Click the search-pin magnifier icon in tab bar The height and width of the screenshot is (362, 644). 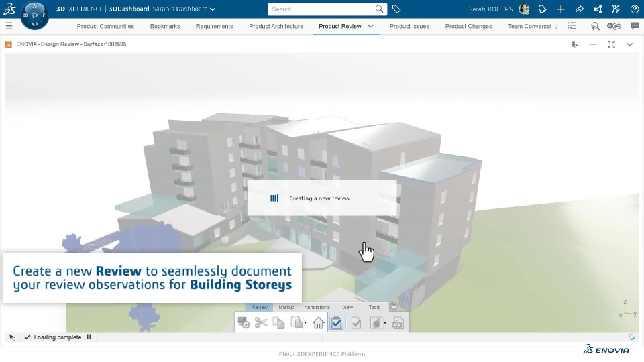[595, 26]
